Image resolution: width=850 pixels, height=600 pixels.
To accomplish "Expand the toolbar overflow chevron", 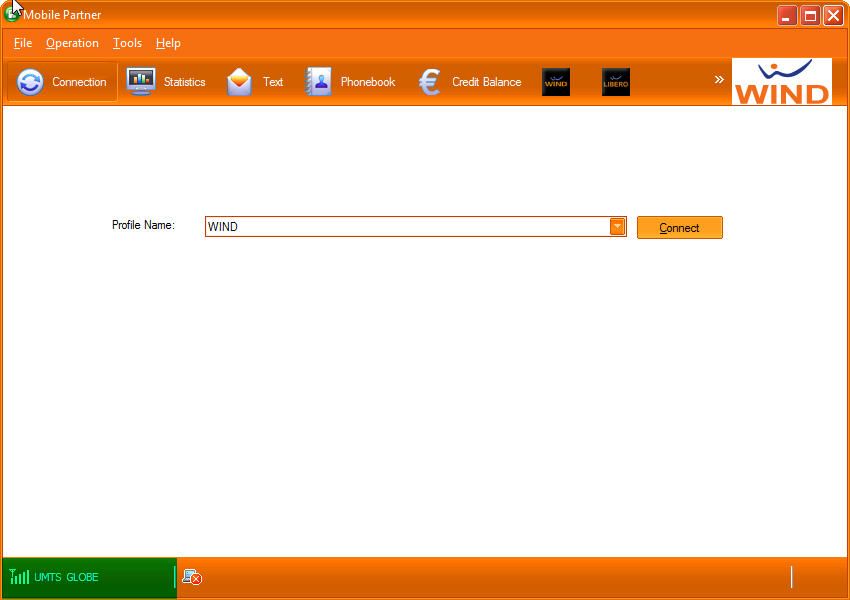I will point(719,80).
